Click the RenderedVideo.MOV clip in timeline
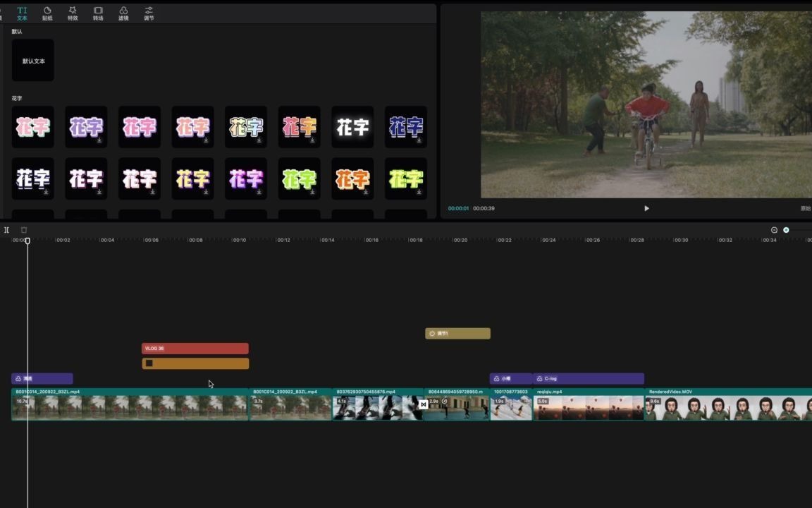Image resolution: width=812 pixels, height=508 pixels. click(727, 405)
